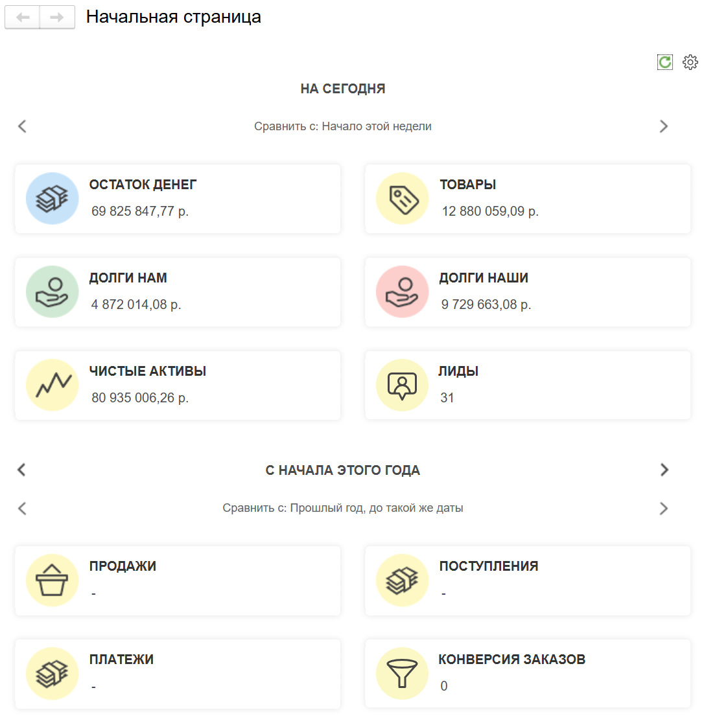
Task: Click the chart line icon for Чистые активы
Action: point(53,385)
